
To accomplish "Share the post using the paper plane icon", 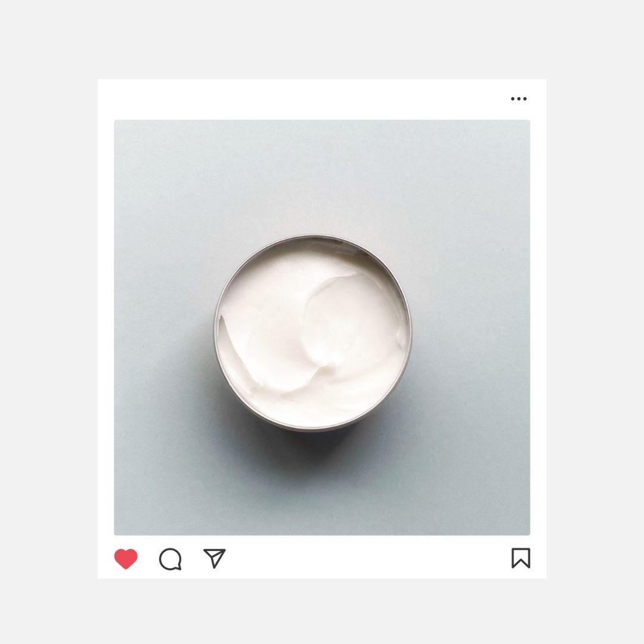I will pos(215,558).
